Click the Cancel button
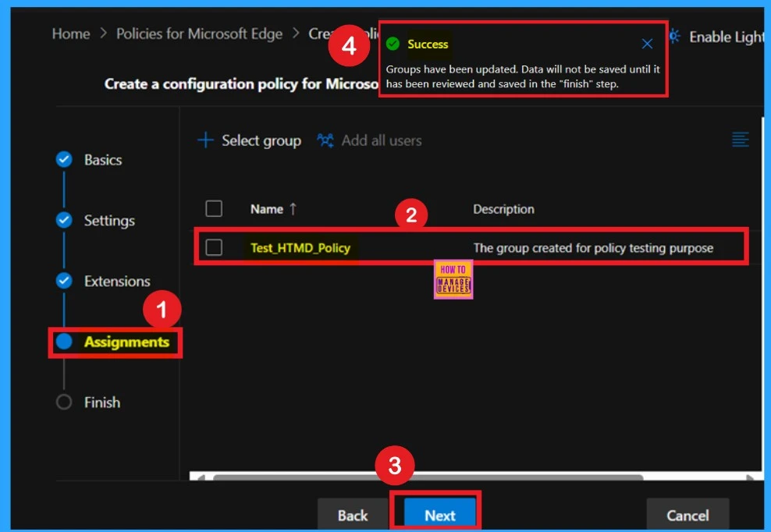771x532 pixels. coord(688,514)
